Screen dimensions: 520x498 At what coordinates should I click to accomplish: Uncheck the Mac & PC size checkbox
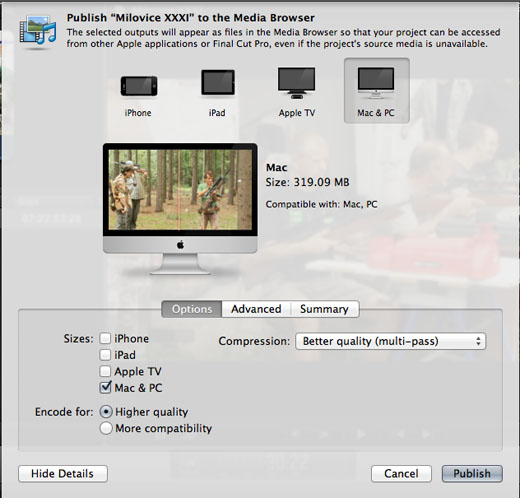click(x=105, y=387)
